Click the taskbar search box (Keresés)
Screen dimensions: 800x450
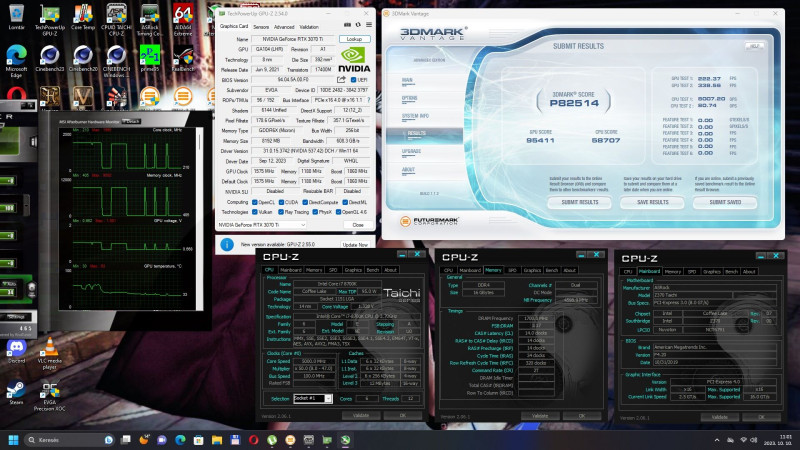point(69,440)
